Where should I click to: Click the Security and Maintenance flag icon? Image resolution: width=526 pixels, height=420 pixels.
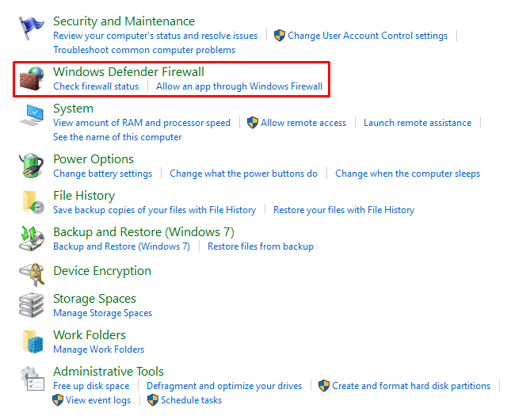[x=31, y=29]
